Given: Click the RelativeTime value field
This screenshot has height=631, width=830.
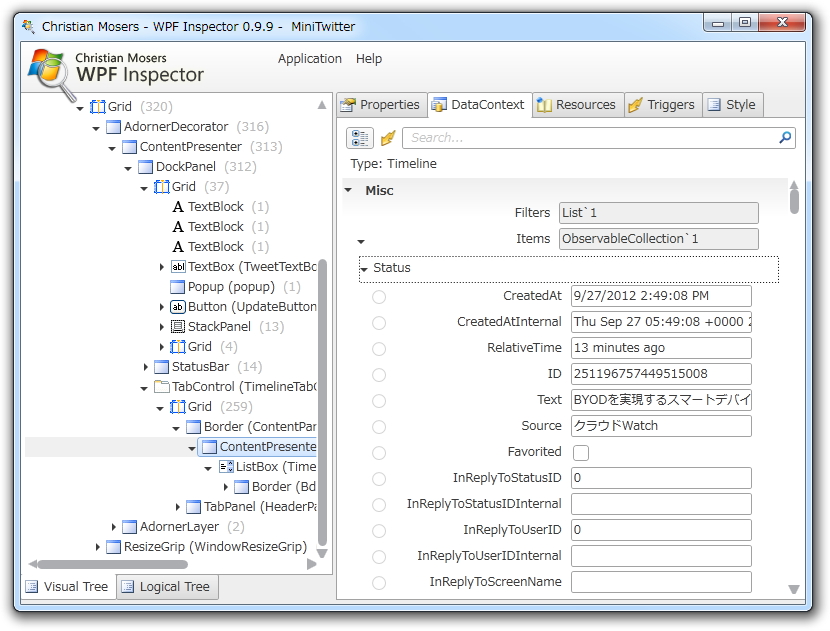Looking at the screenshot, I should [661, 348].
